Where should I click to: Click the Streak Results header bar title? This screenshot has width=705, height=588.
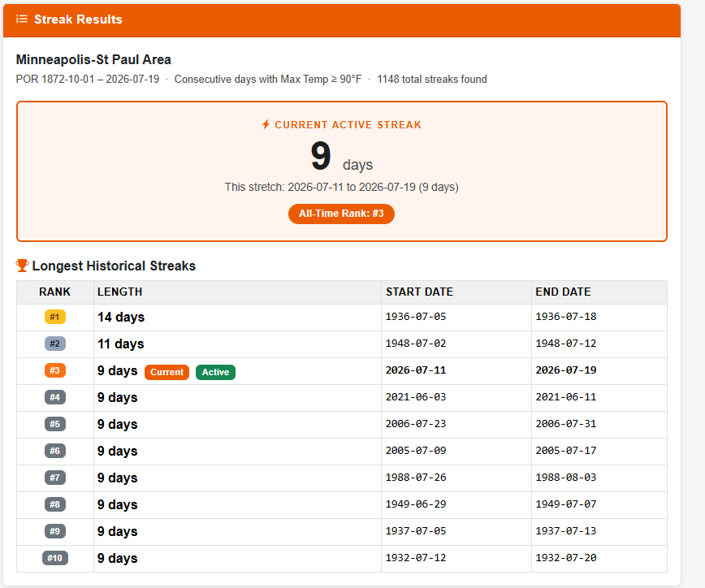click(78, 19)
